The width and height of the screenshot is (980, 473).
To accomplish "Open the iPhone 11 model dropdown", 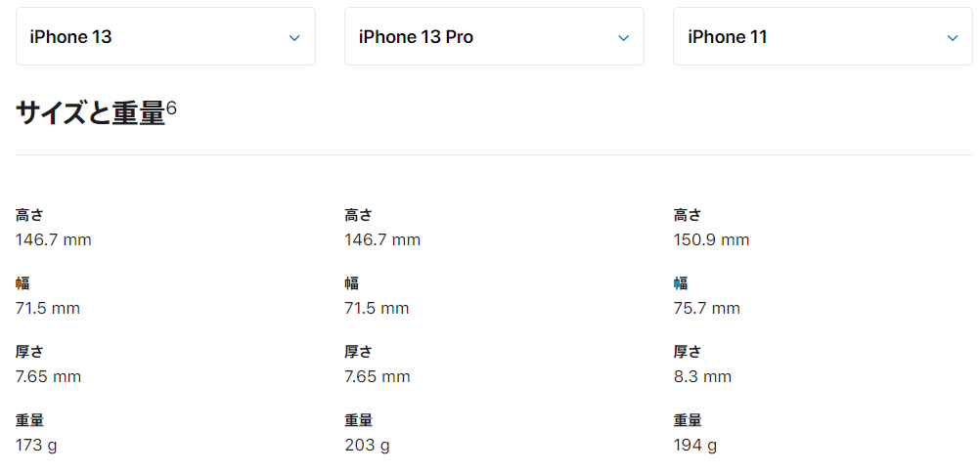I will pyautogui.click(x=824, y=36).
